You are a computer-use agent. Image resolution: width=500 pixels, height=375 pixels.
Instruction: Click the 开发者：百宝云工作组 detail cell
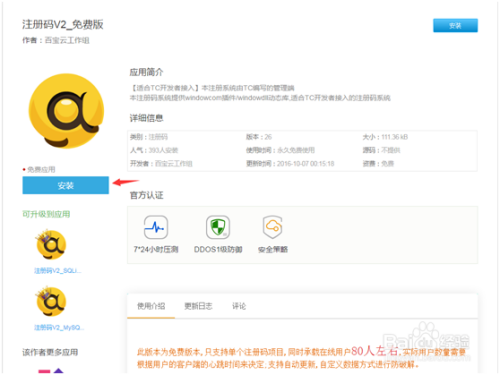[x=161, y=164]
